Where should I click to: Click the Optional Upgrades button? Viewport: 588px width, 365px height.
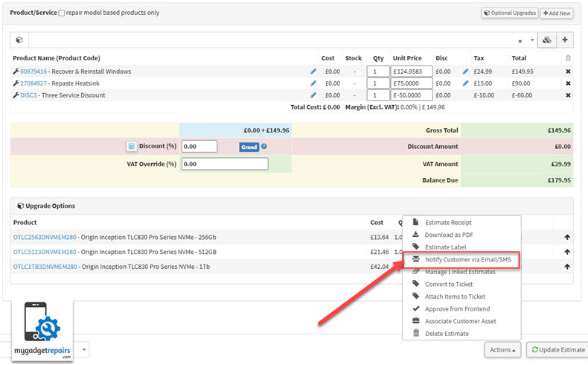pyautogui.click(x=510, y=13)
